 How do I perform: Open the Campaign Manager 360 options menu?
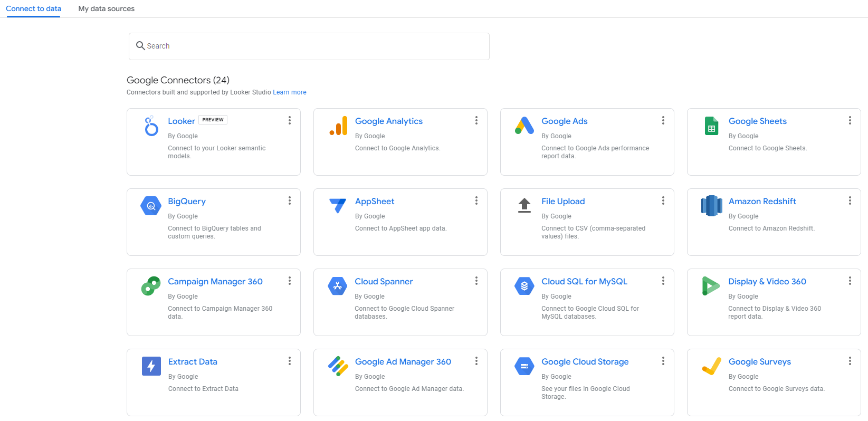pos(290,281)
